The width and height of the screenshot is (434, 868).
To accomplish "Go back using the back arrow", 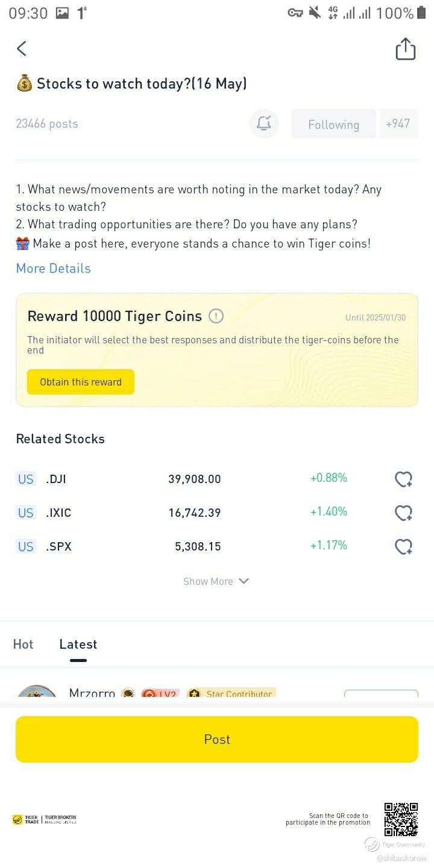I will 22,49.
